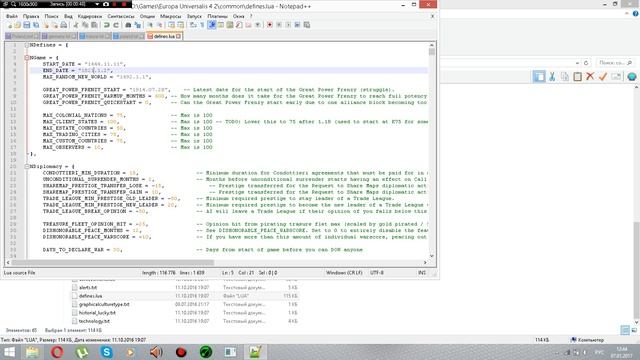Open the Макросы menu
Screen dimensions: 640x360
point(170,16)
